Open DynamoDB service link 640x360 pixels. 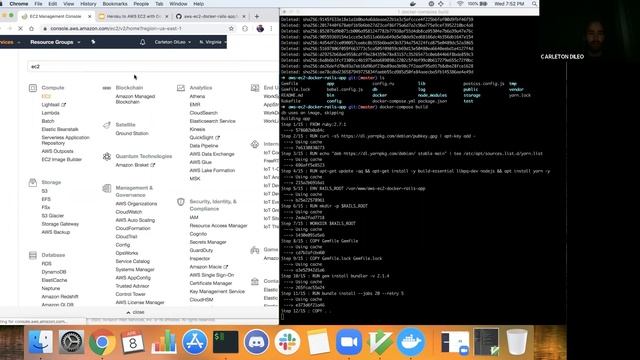(x=54, y=272)
